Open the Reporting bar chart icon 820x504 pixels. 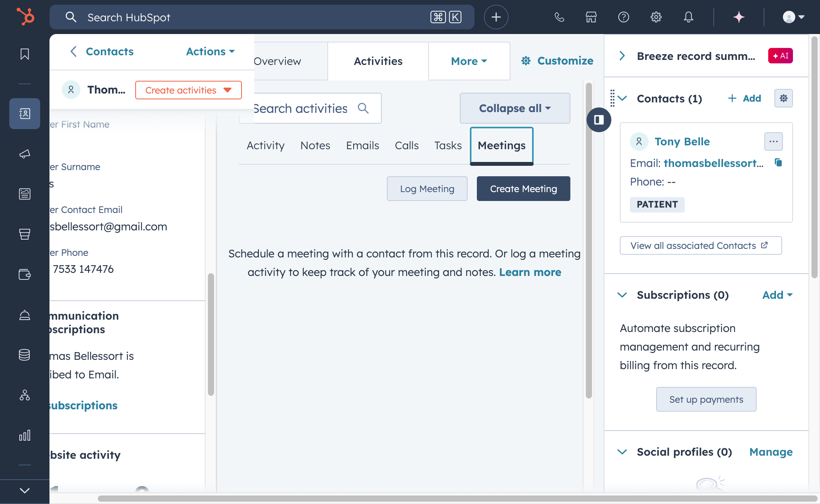point(25,436)
